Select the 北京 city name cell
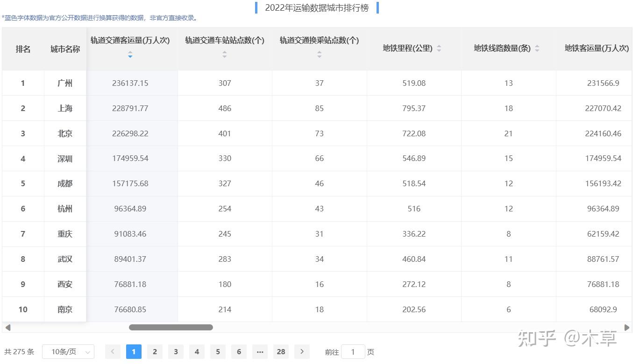This screenshot has height=364, width=633. (x=65, y=133)
